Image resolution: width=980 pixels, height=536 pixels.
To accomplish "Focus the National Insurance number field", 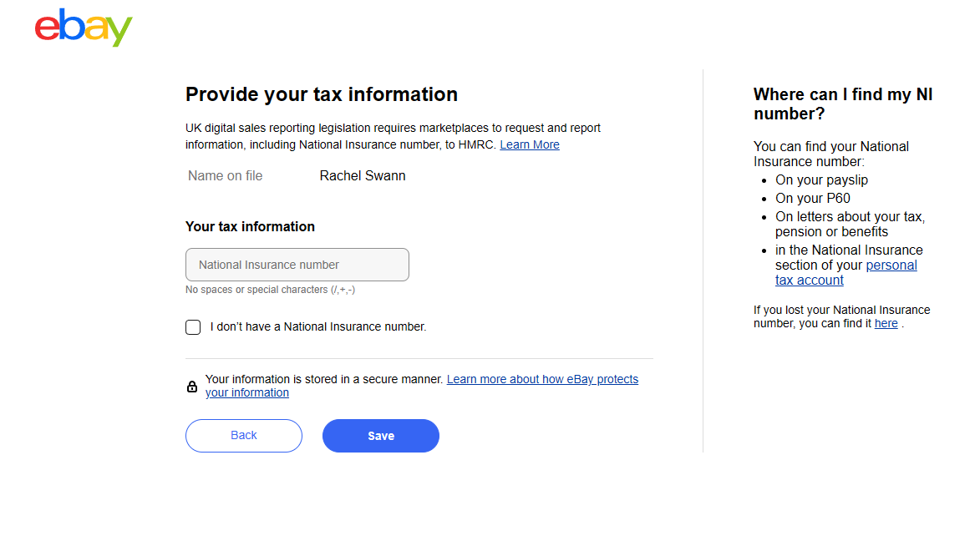I will [x=297, y=265].
